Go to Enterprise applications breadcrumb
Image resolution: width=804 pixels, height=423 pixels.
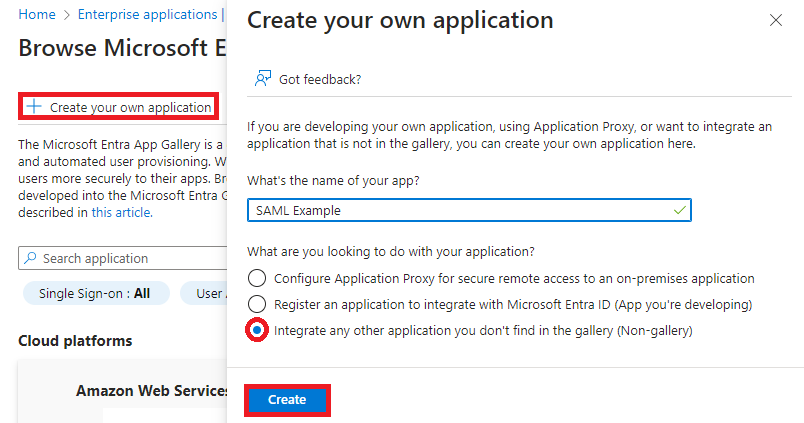[x=147, y=14]
